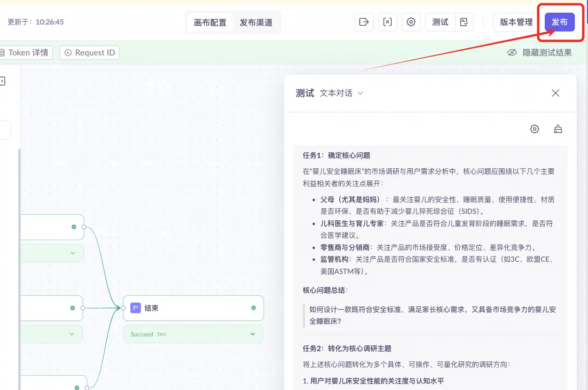Click the export icon in top toolbar
The image size is (588, 390).
(364, 22)
